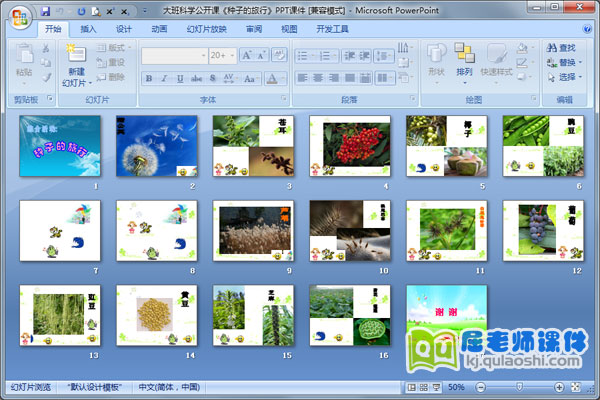This screenshot has height=400, width=600.
Task: Switch to the Insert (插入) tab
Action: point(88,29)
